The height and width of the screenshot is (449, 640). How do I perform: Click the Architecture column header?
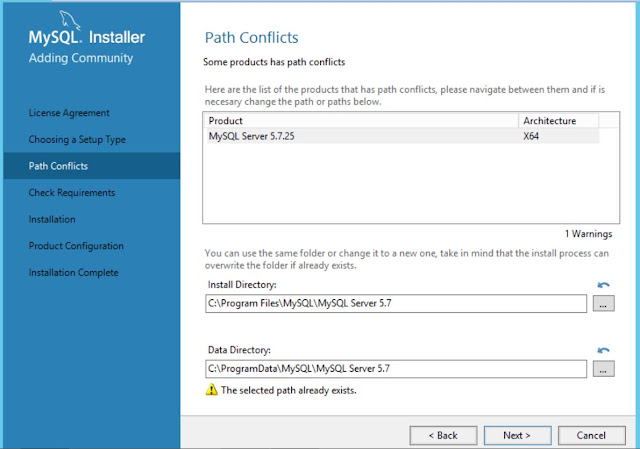click(x=559, y=121)
